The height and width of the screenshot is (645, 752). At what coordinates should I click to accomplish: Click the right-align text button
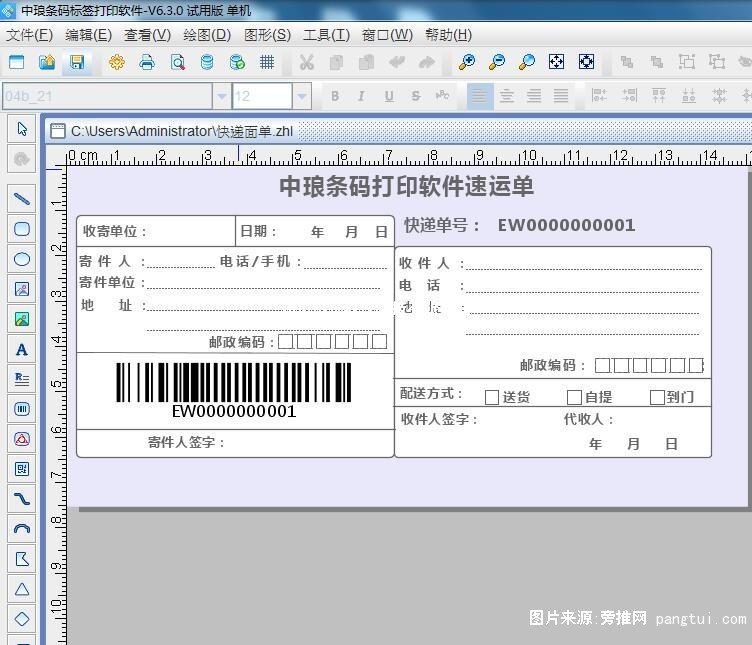534,96
